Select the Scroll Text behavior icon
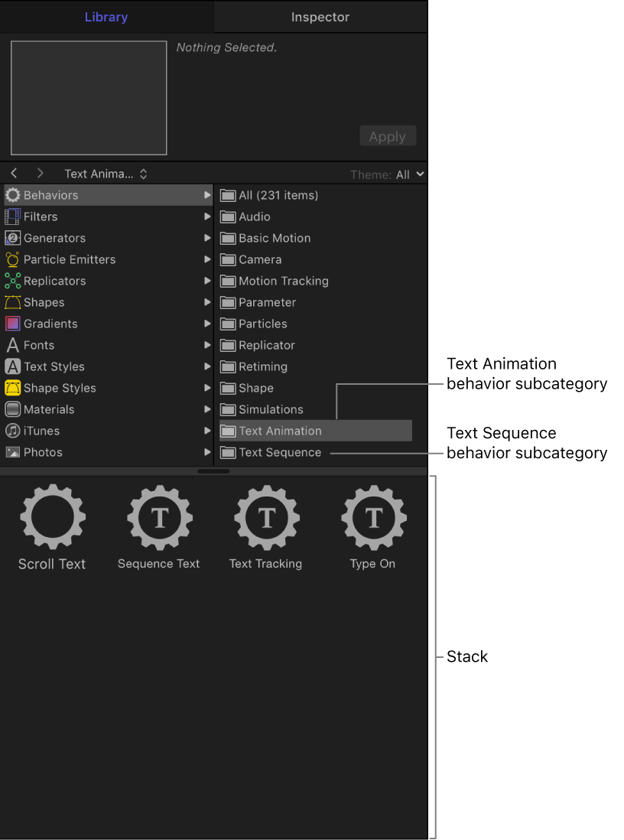The height and width of the screenshot is (840, 624). pyautogui.click(x=51, y=517)
